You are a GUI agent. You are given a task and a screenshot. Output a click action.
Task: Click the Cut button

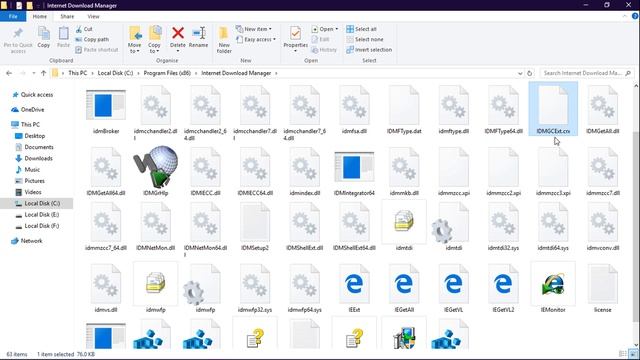84,29
